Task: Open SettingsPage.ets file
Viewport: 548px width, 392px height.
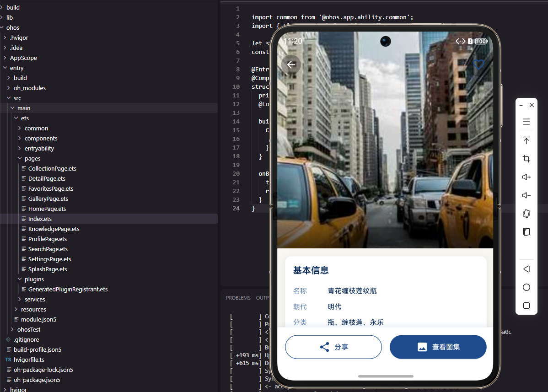Action: click(49, 260)
